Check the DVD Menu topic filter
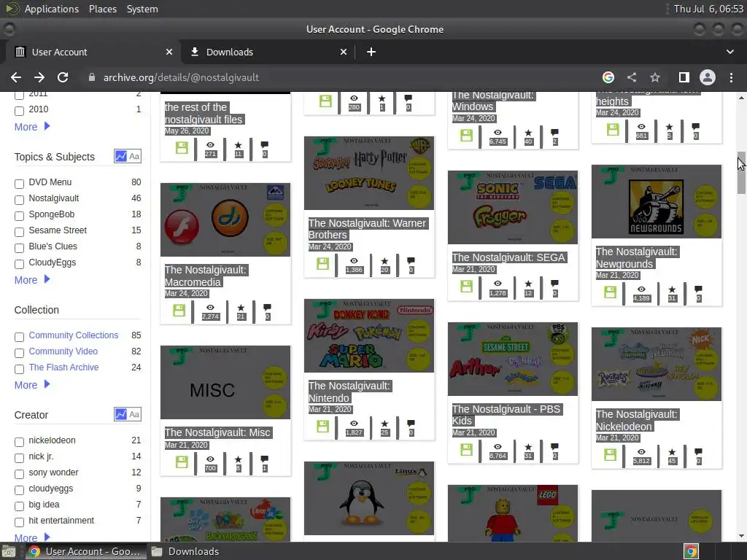Screen dimensions: 747x560 coord(19,184)
